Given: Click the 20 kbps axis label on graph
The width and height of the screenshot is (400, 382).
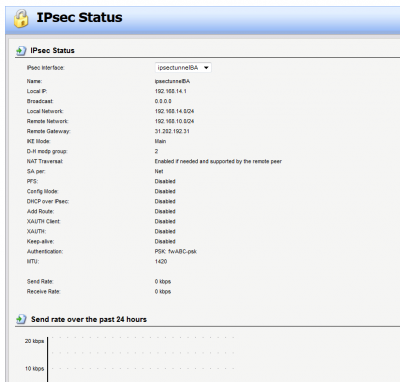Looking at the screenshot, I should [x=34, y=341].
